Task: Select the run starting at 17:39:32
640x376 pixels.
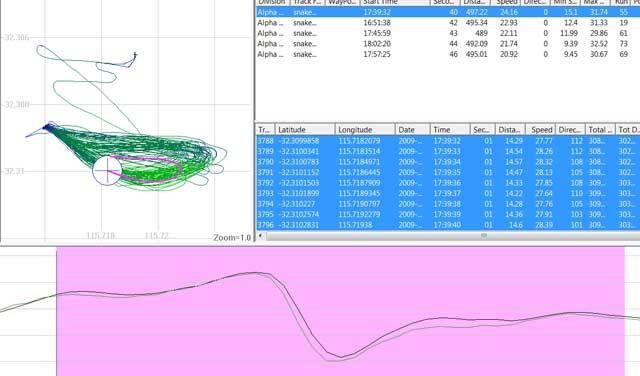Action: (448, 12)
